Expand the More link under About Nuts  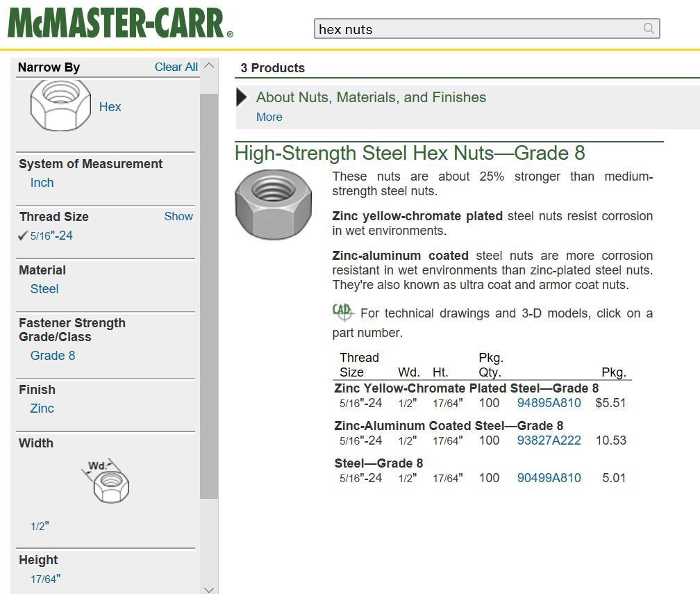pyautogui.click(x=269, y=117)
